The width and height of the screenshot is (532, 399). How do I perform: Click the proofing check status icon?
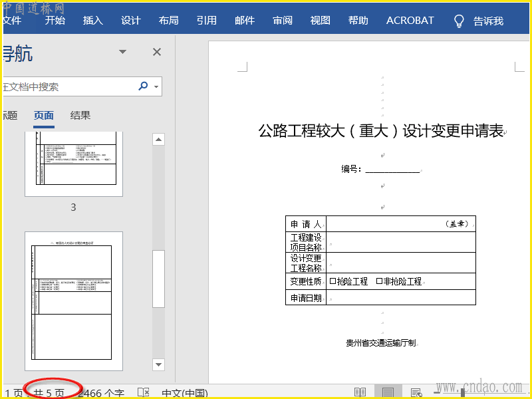143,392
